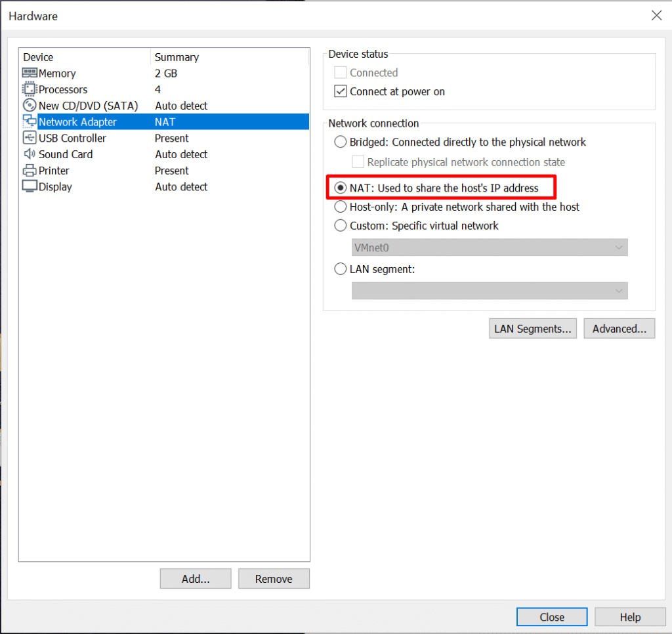The width and height of the screenshot is (672, 634).
Task: Open the LAN Segments dialog
Action: [533, 329]
